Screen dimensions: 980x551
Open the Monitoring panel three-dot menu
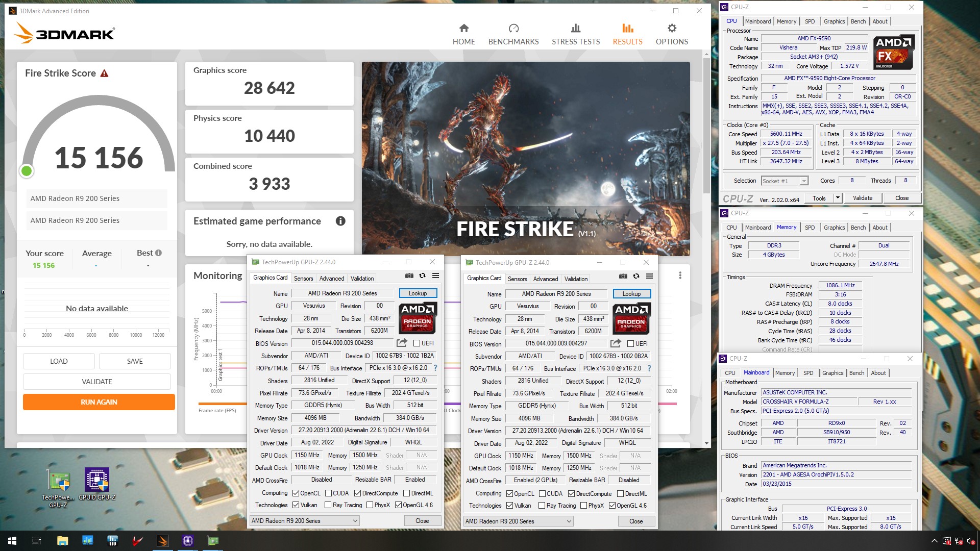click(x=680, y=275)
